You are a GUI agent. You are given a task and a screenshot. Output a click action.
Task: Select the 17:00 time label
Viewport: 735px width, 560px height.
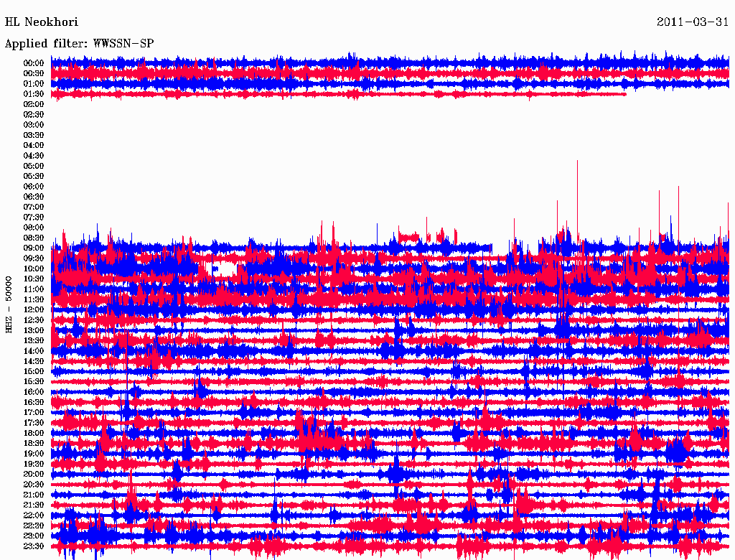coord(33,412)
